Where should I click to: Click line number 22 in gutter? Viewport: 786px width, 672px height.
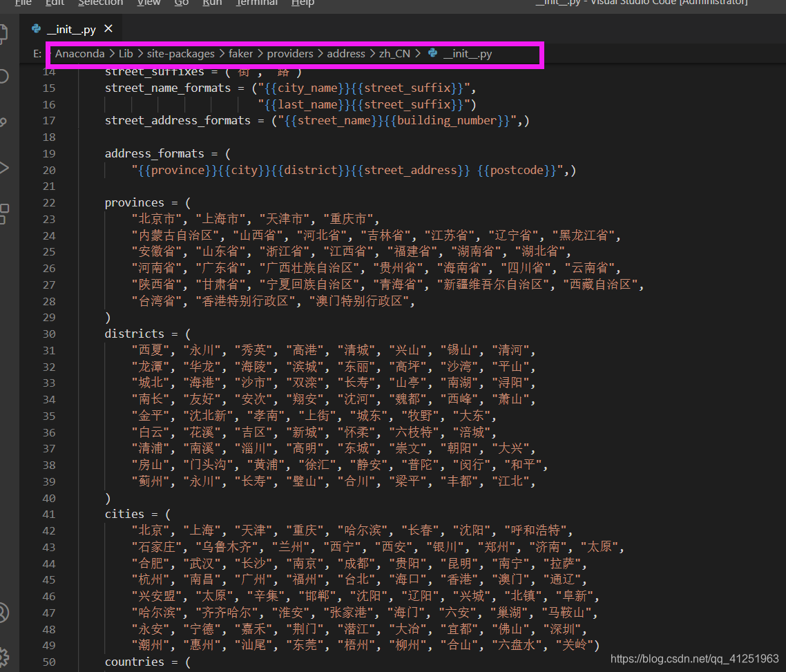[x=49, y=203]
